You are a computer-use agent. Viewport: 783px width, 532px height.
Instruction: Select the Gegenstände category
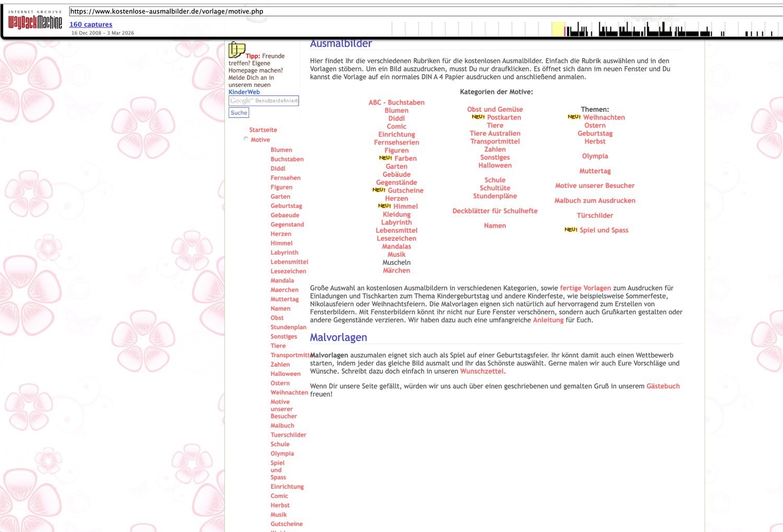coord(397,183)
